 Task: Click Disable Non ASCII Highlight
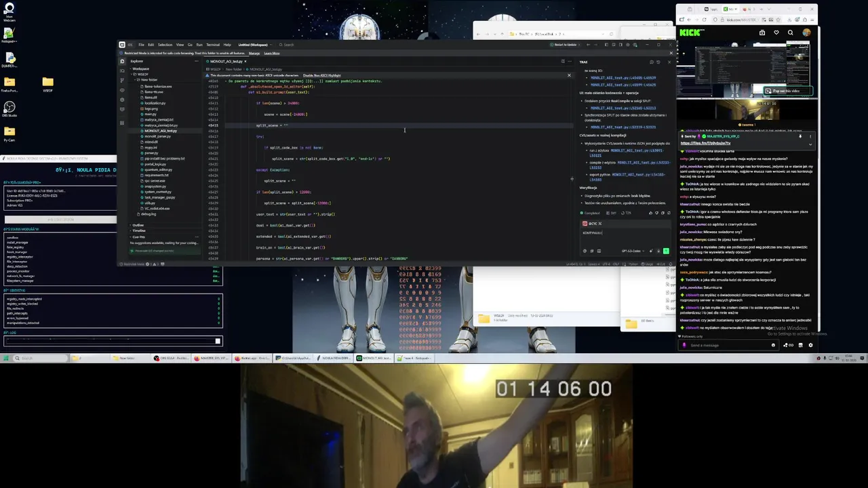322,75
